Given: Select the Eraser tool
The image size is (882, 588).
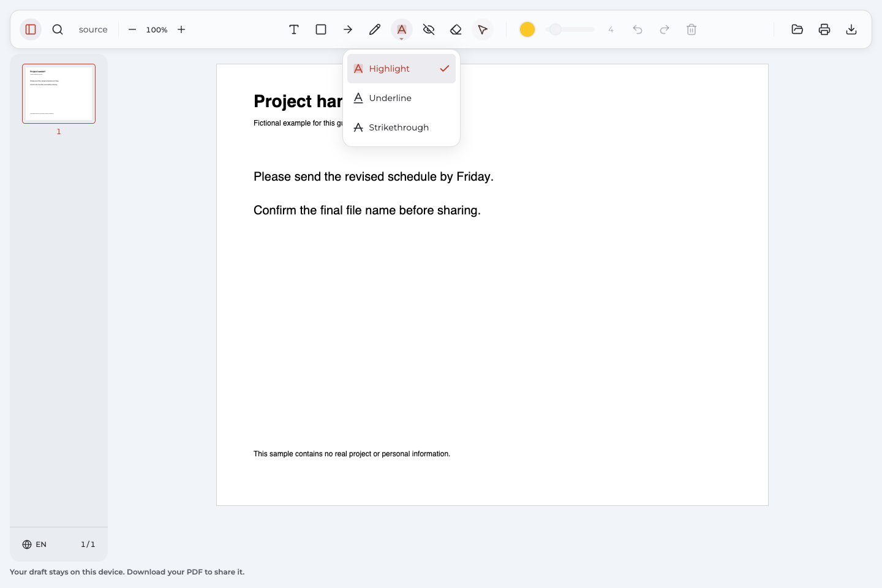Looking at the screenshot, I should click(456, 29).
